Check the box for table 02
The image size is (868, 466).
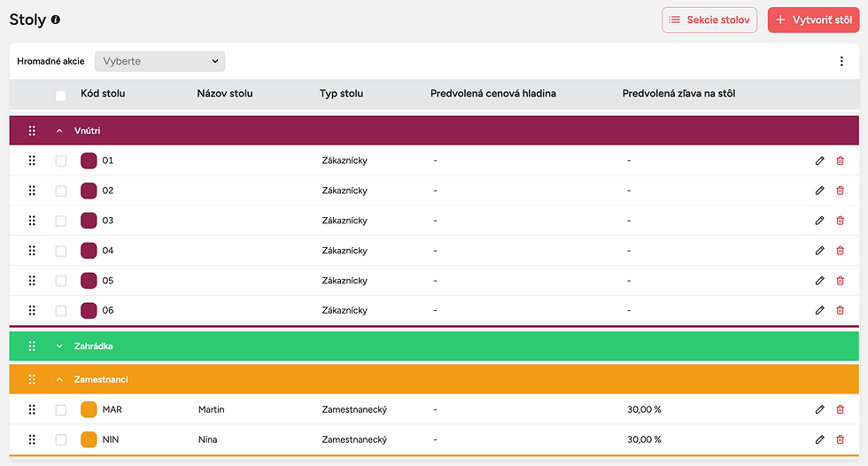click(61, 191)
